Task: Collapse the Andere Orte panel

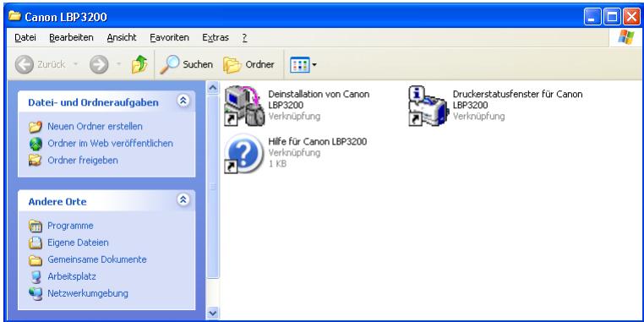Action: pyautogui.click(x=183, y=200)
